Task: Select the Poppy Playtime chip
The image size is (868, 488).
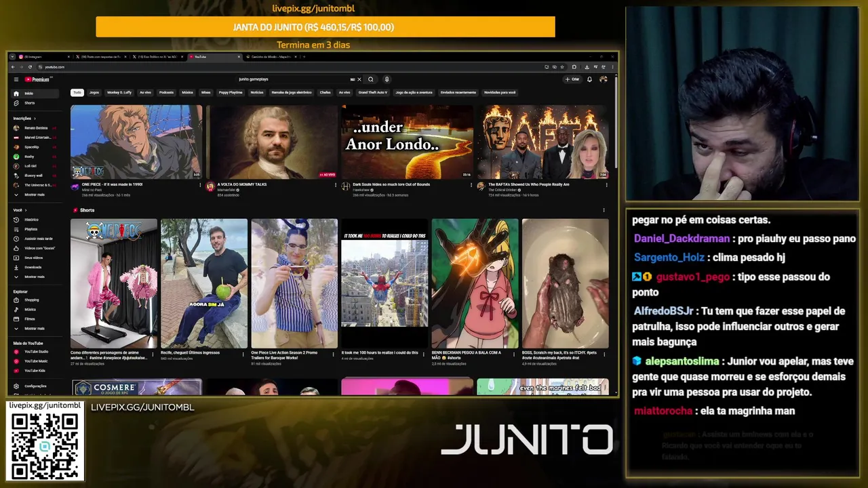Action: coord(231,92)
